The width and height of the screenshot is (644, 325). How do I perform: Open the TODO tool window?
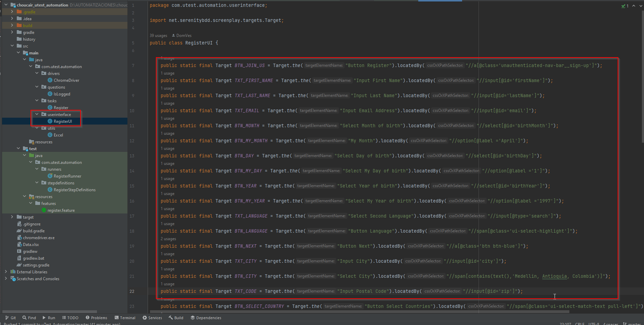[70, 318]
